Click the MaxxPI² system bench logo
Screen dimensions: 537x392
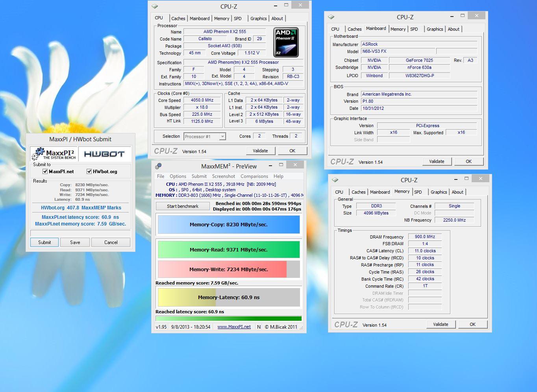click(54, 154)
